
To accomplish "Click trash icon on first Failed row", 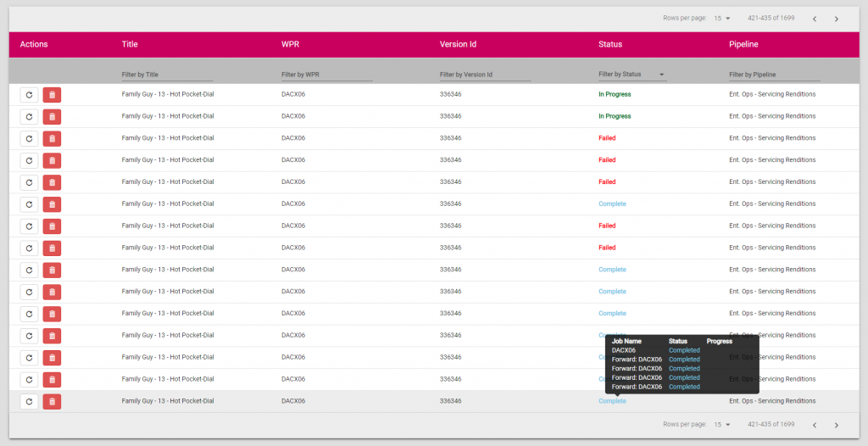I will pyautogui.click(x=52, y=138).
